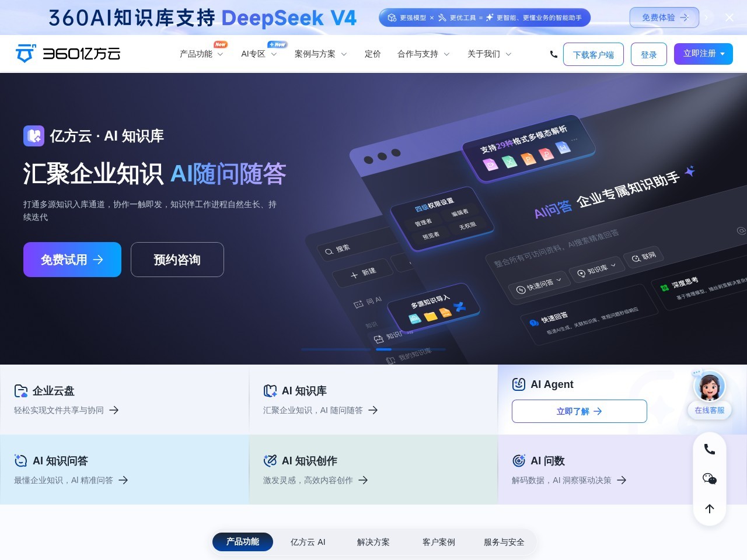Image resolution: width=747 pixels, height=560 pixels.
Task: Select the 产品功能 section tab
Action: click(x=243, y=542)
